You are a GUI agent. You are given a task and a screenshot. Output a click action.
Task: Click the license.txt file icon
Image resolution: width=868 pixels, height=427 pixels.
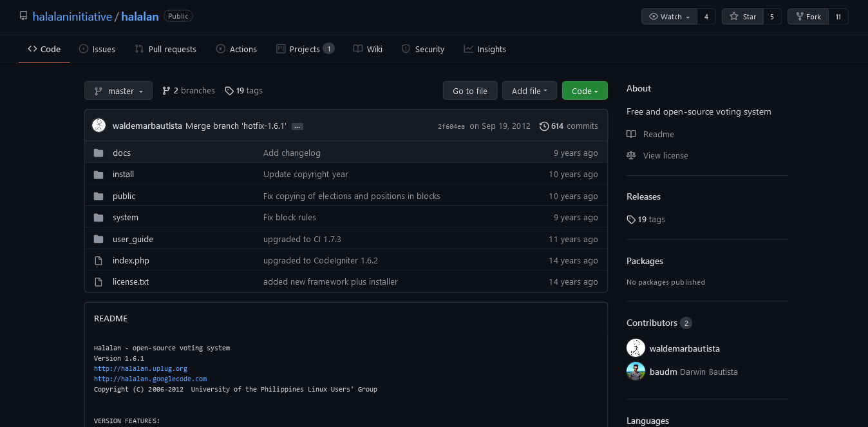99,282
